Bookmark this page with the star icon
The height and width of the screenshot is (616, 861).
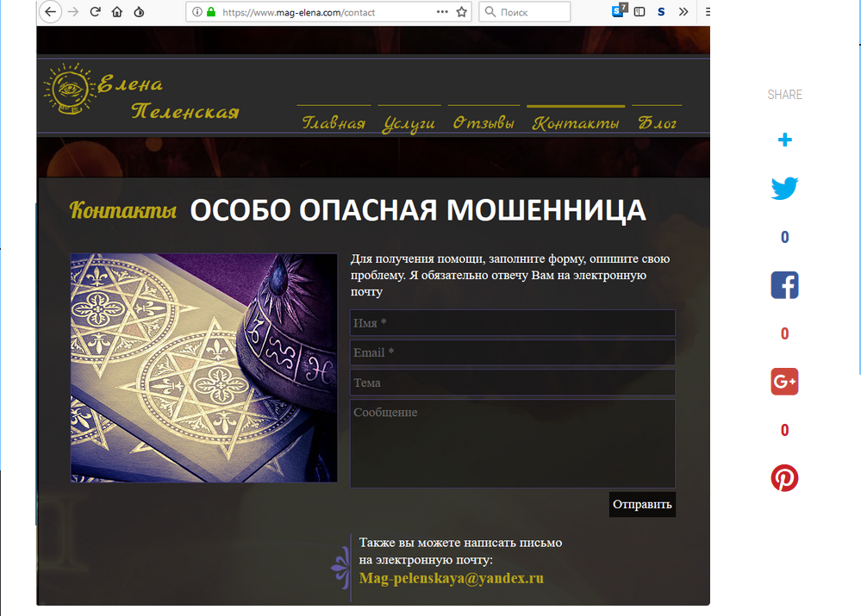[x=462, y=12]
